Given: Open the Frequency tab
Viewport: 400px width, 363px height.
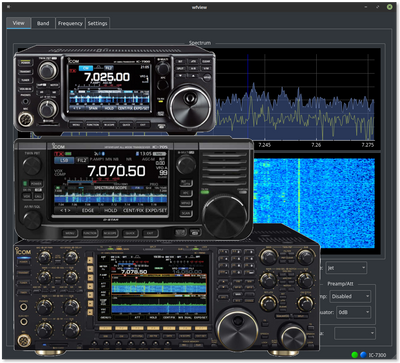Looking at the screenshot, I should 70,23.
